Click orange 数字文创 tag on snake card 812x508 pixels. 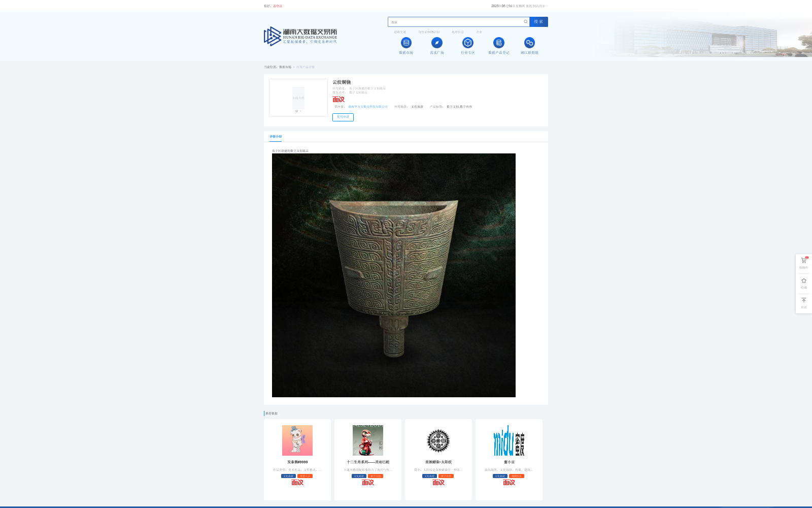click(376, 476)
